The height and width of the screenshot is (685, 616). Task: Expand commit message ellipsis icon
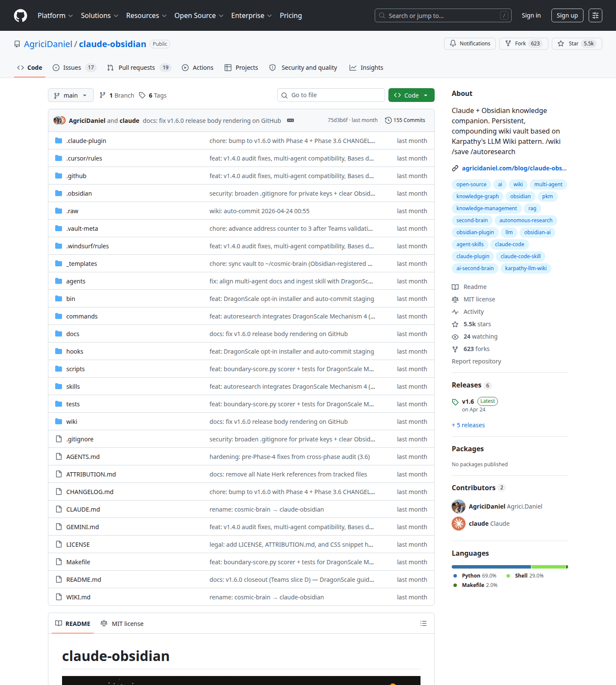click(290, 120)
